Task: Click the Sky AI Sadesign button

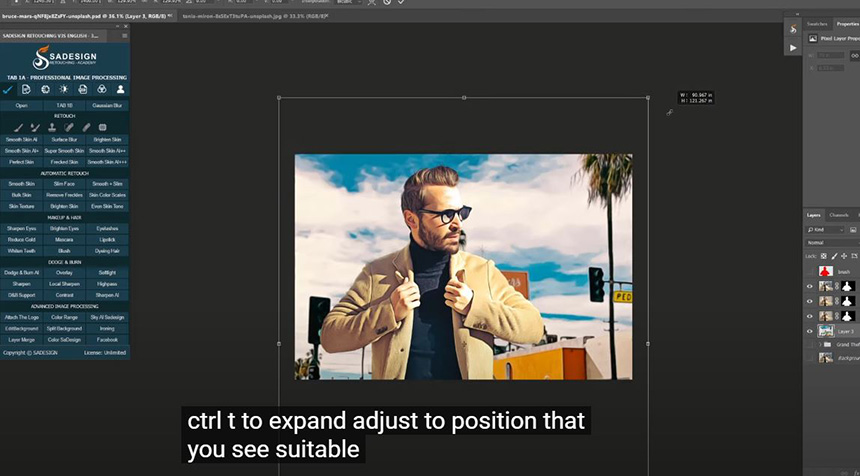Action: click(107, 317)
